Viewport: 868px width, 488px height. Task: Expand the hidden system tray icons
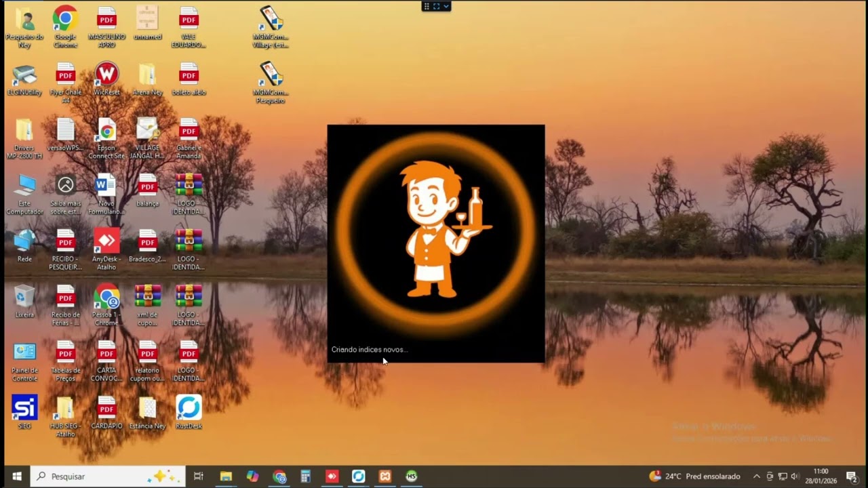coord(757,476)
